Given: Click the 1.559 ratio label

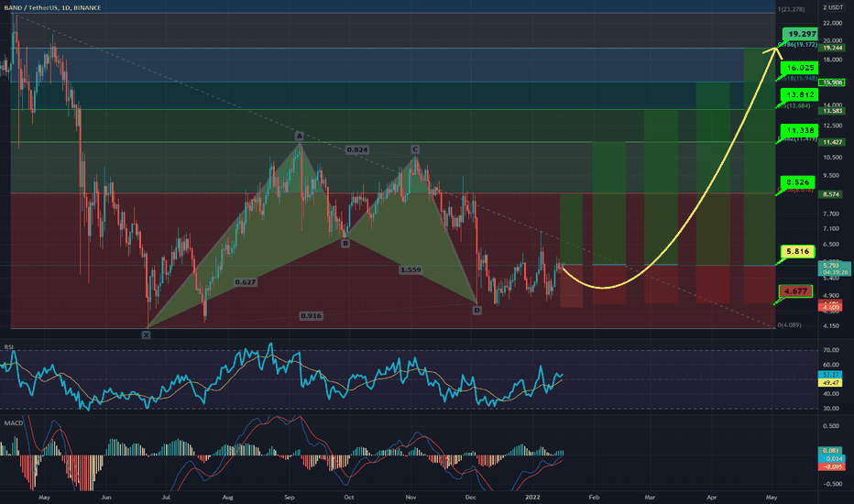Looking at the screenshot, I should click(x=411, y=269).
